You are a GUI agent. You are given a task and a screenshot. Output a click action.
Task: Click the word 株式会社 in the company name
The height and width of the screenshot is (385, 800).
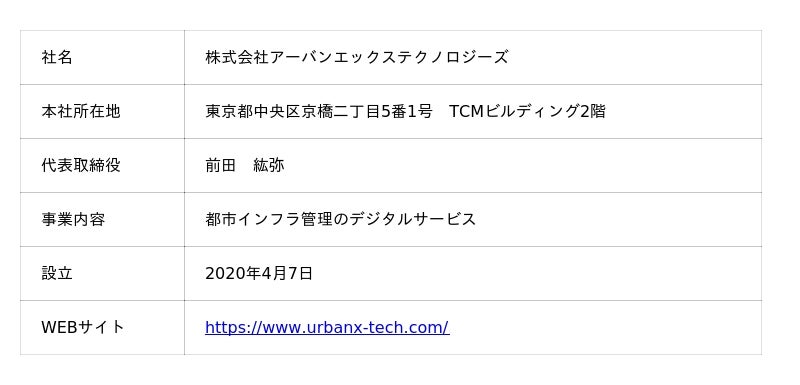point(237,57)
